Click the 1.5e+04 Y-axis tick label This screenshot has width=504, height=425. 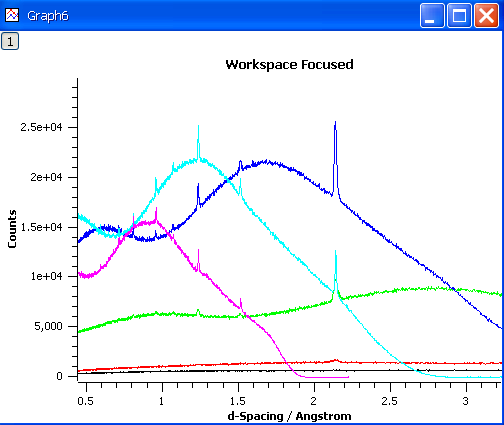pyautogui.click(x=41, y=227)
